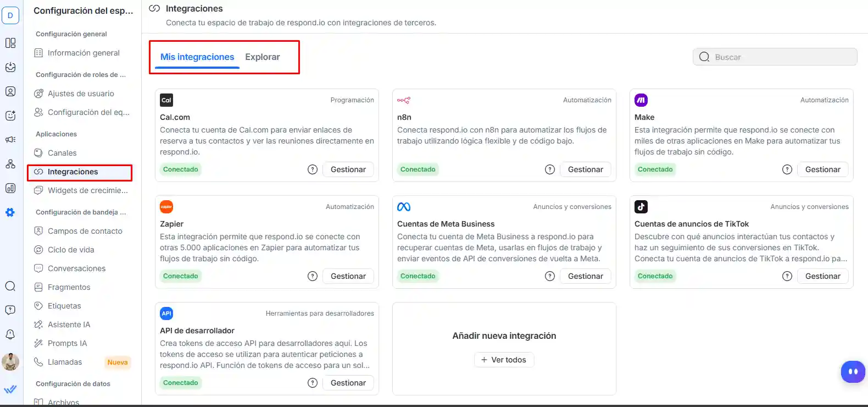The height and width of the screenshot is (407, 868).
Task: Open the chat bubble widget button
Action: point(853,372)
